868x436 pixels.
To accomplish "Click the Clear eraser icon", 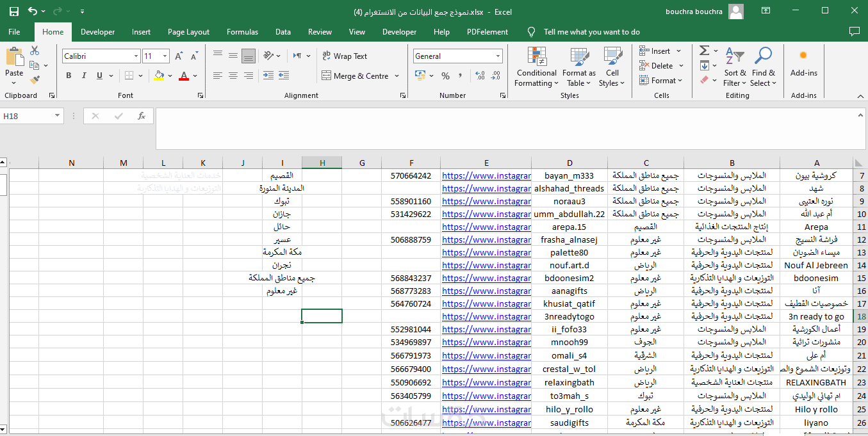I will click(704, 80).
